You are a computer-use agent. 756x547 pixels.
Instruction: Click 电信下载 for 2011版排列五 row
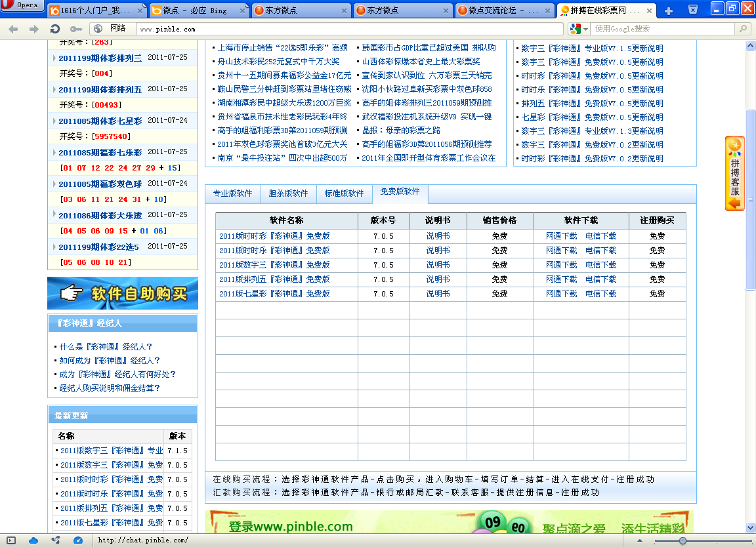[x=600, y=279]
